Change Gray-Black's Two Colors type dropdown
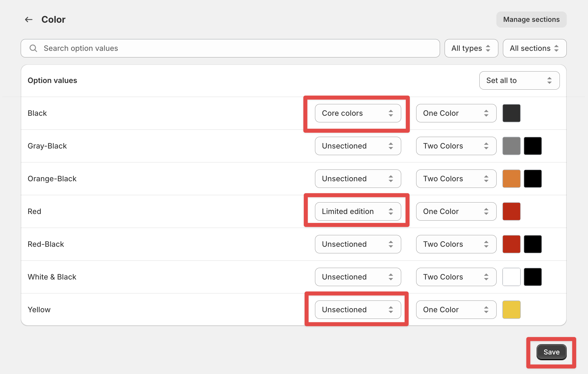Screen dimensions: 588x374 coord(456,146)
